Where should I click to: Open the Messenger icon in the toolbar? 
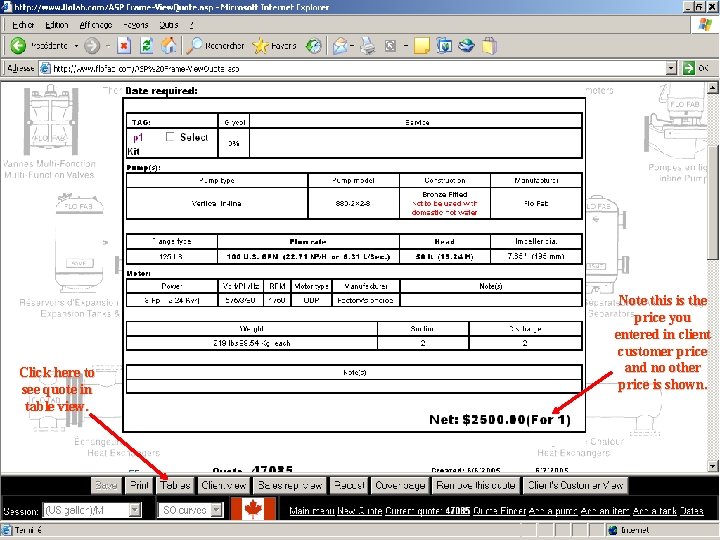coord(467,45)
